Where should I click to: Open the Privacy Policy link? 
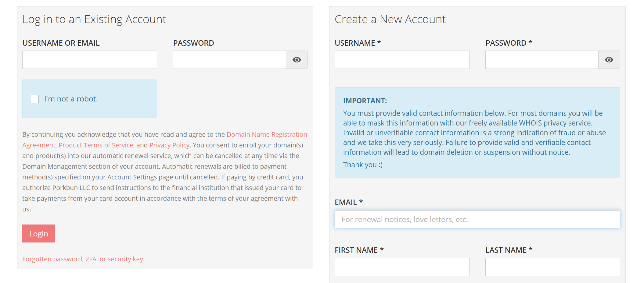point(169,145)
